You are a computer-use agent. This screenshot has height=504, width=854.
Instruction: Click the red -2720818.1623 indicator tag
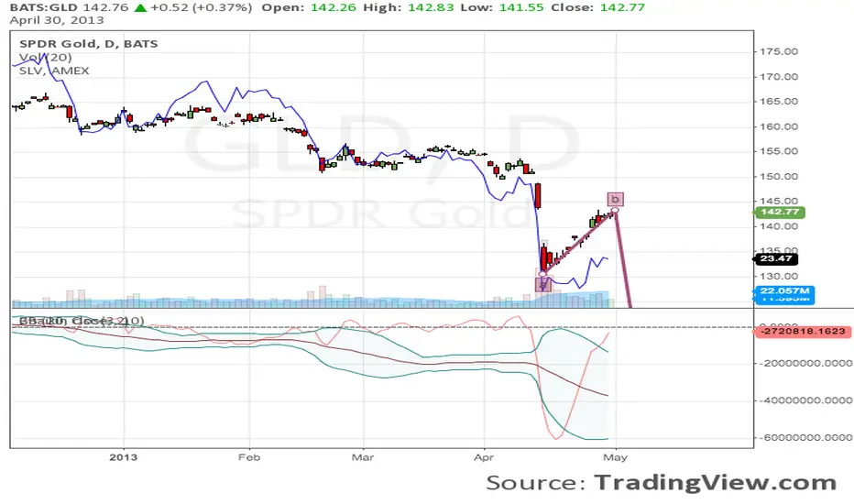pyautogui.click(x=803, y=332)
